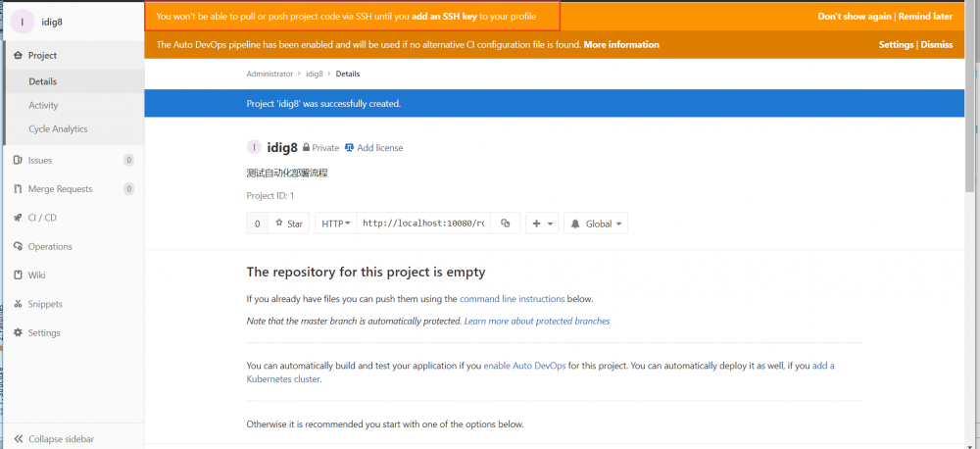Click the Project home icon in sidebar
This screenshot has width=980, height=449.
(18, 56)
